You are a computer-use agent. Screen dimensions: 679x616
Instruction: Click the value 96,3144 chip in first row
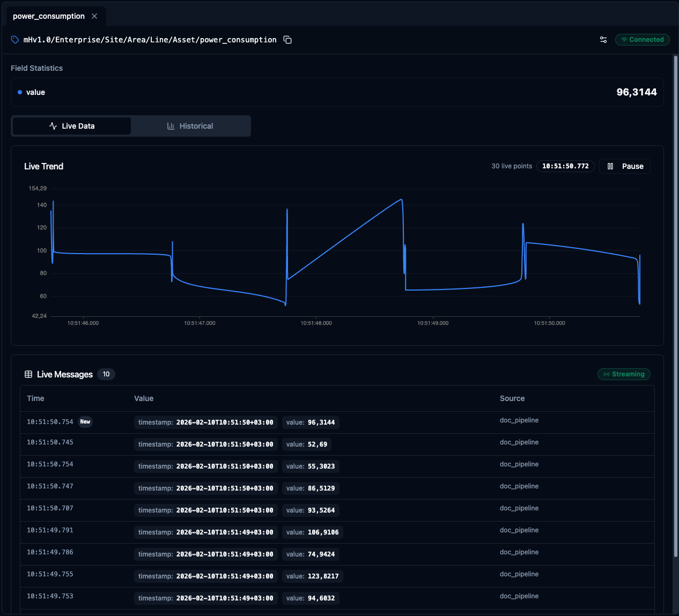(311, 422)
